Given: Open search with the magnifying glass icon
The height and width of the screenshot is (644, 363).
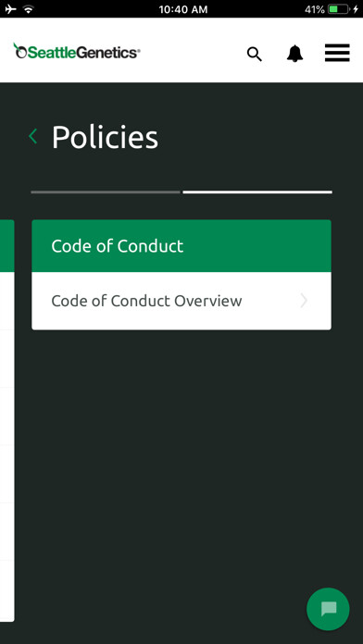Looking at the screenshot, I should tap(254, 54).
